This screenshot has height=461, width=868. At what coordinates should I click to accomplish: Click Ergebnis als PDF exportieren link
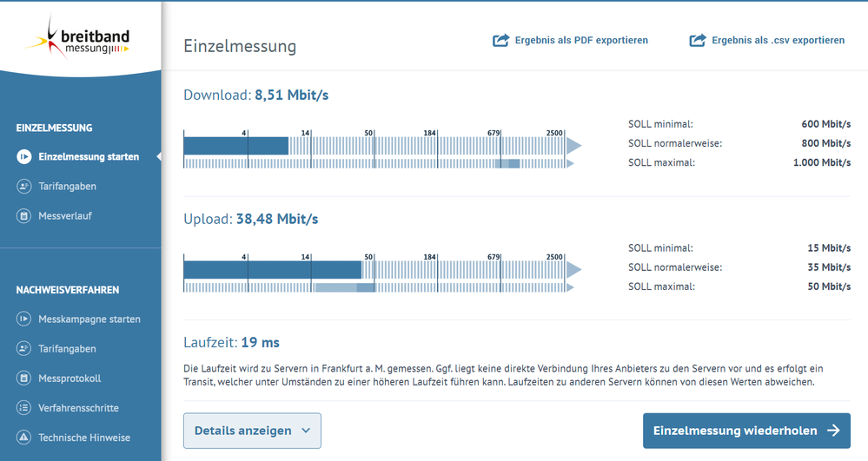[581, 40]
